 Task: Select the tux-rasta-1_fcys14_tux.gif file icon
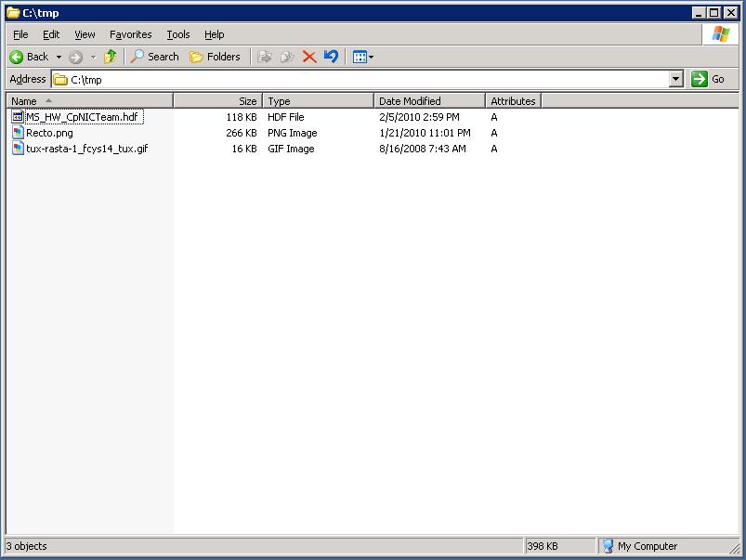point(18,149)
